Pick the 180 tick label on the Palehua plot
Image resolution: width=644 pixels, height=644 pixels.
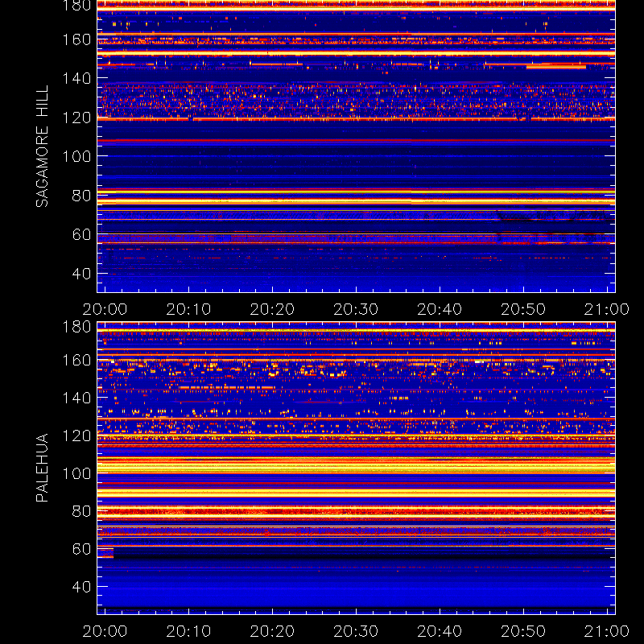76,327
